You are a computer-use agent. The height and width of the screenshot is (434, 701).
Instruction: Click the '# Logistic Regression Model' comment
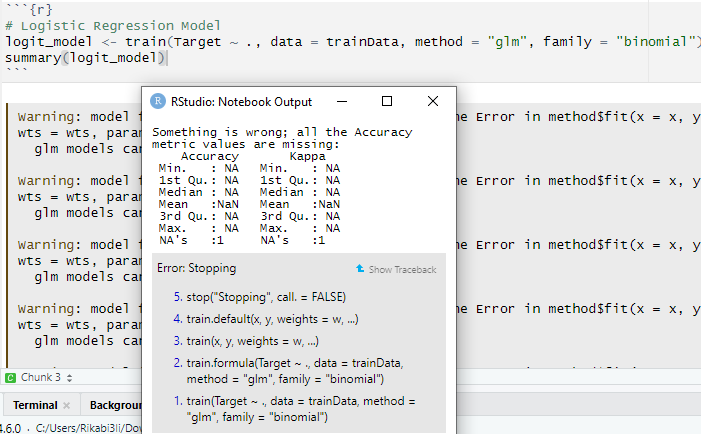point(113,26)
